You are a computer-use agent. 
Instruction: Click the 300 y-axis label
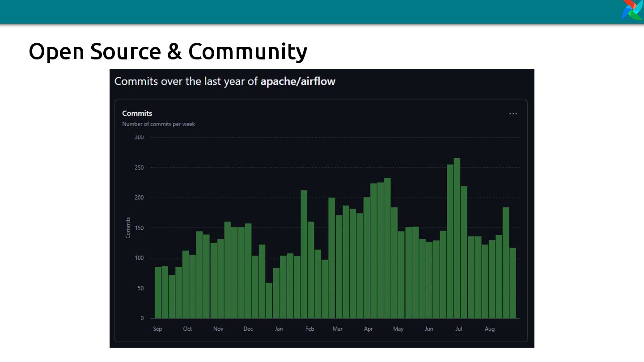tap(139, 137)
